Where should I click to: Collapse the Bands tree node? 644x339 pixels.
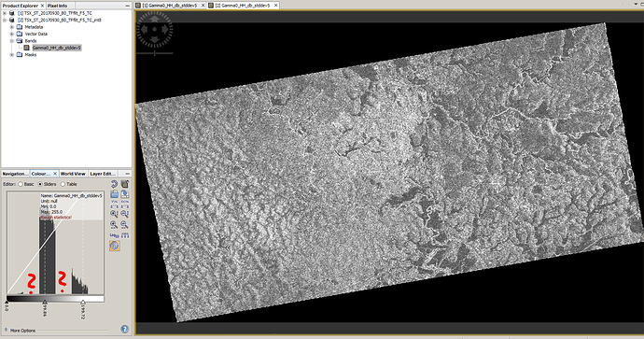pos(11,41)
